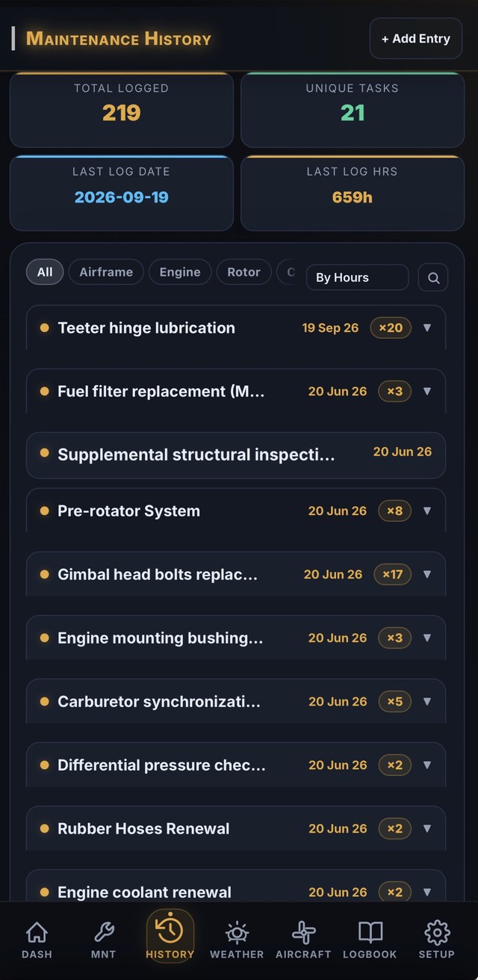Viewport: 478px width, 980px height.
Task: Expand Gimbal head bolts entry arrow
Action: pyautogui.click(x=427, y=574)
